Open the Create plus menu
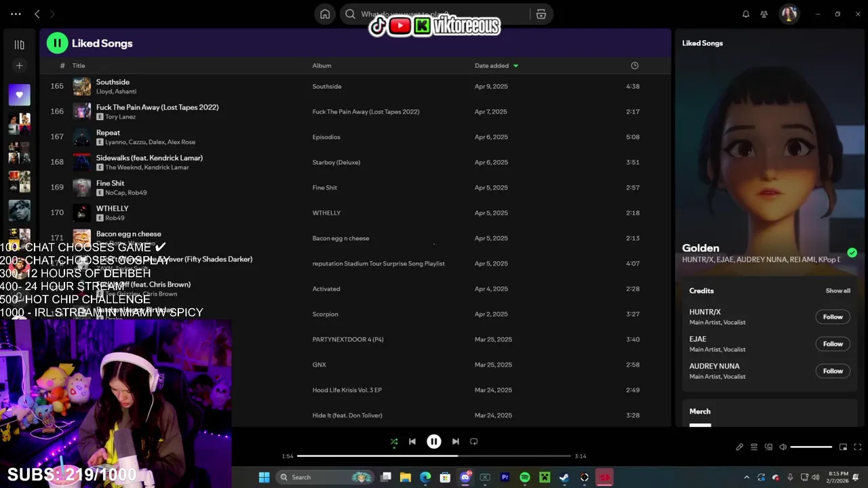 pos(19,66)
